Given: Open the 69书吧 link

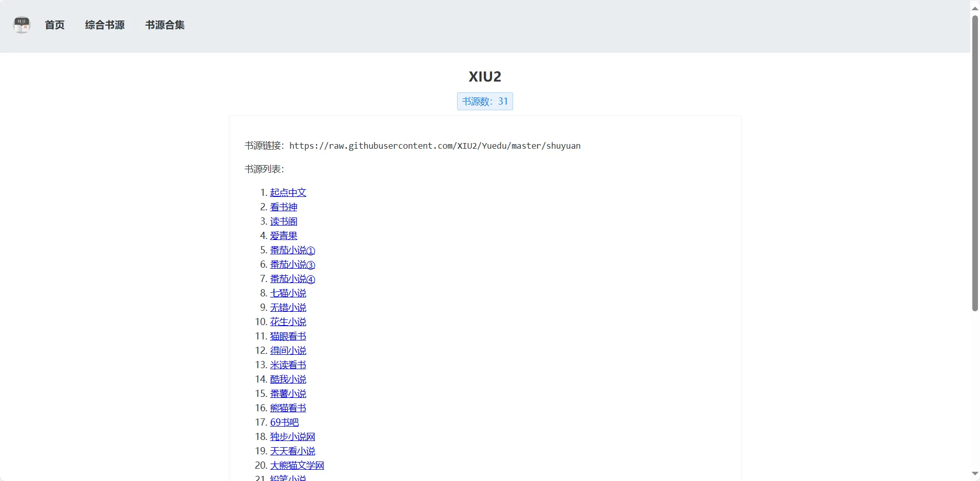Looking at the screenshot, I should [285, 422].
